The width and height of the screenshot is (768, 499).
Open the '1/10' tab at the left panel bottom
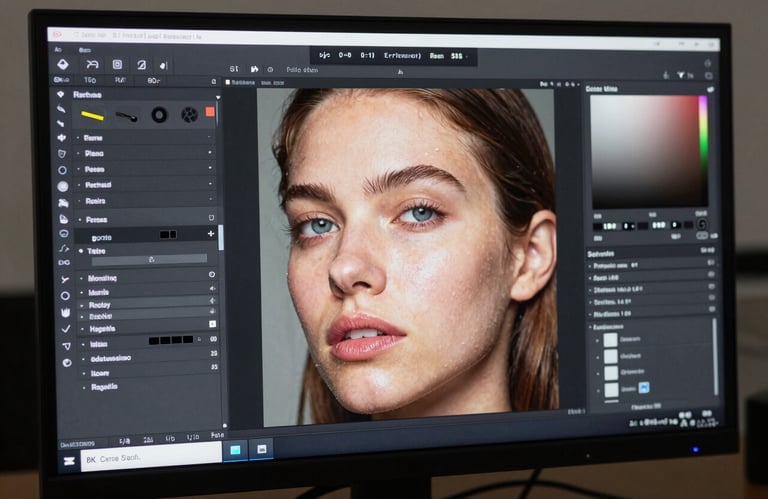[x=193, y=437]
